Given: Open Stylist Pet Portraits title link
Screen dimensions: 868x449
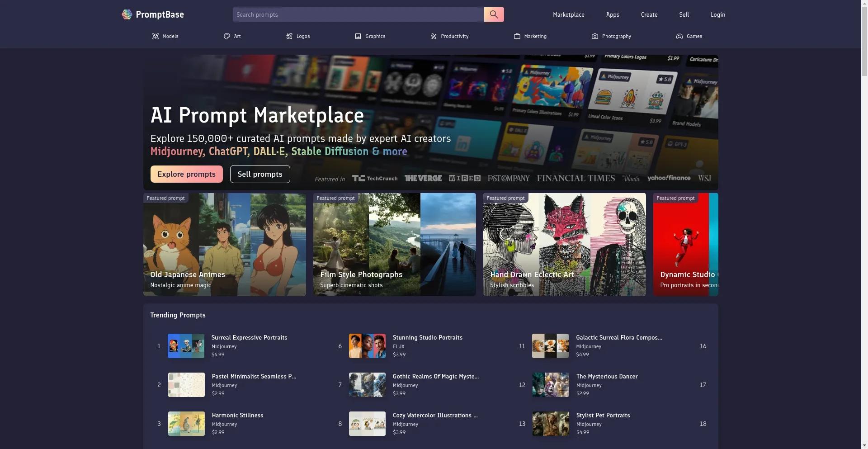Looking at the screenshot, I should tap(603, 415).
